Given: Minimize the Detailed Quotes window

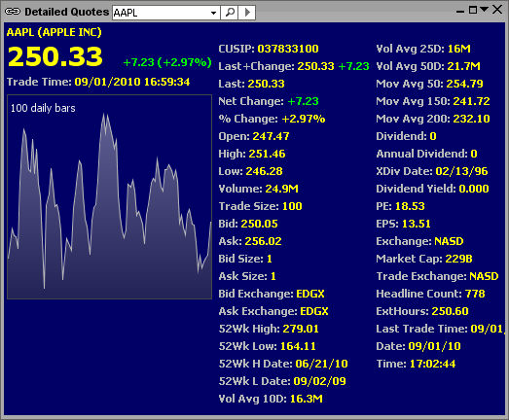Looking at the screenshot, I should (x=460, y=12).
